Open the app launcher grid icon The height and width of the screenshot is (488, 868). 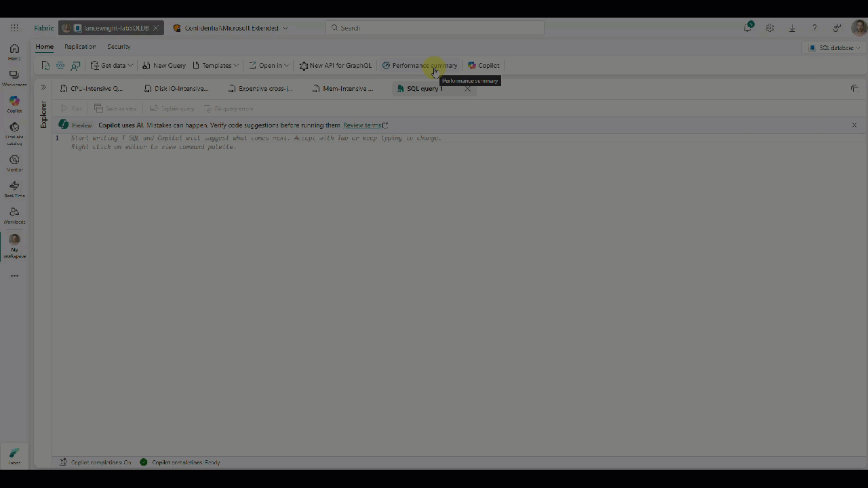click(14, 28)
